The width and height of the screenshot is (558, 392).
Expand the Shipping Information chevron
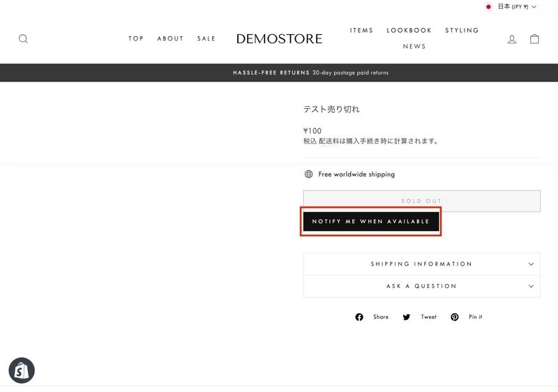click(531, 264)
